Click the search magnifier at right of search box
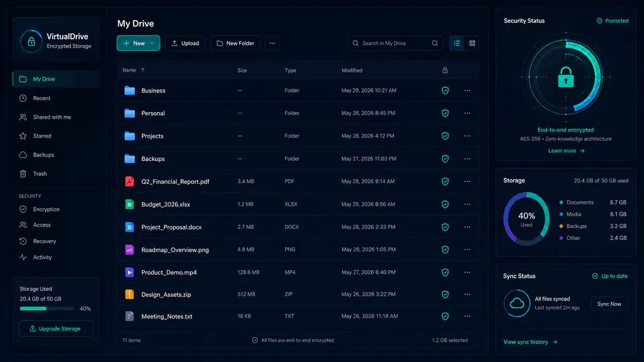The width and height of the screenshot is (644, 362). pyautogui.click(x=435, y=43)
